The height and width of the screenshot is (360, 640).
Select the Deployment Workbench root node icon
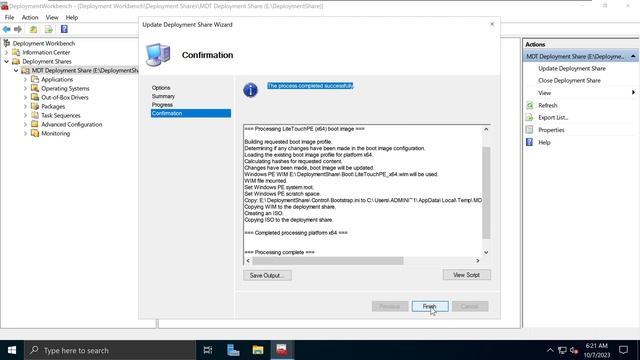[x=7, y=43]
